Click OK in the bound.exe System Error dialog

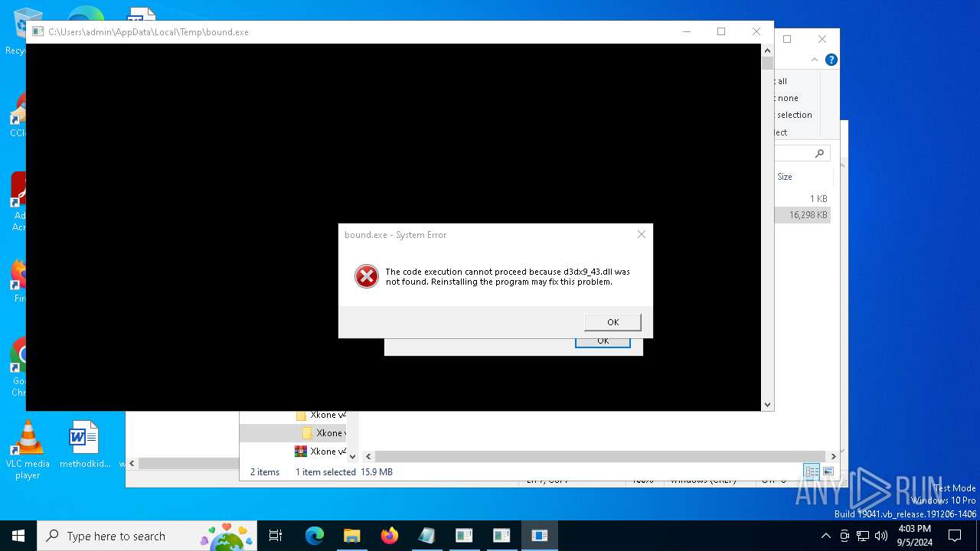[612, 322]
